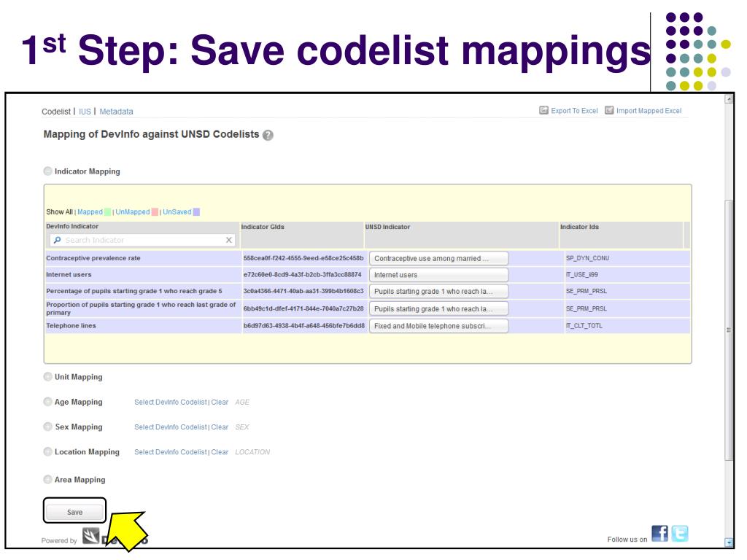Click the purple UnSaved color swatch
This screenshot has width=747, height=560.
(196, 212)
